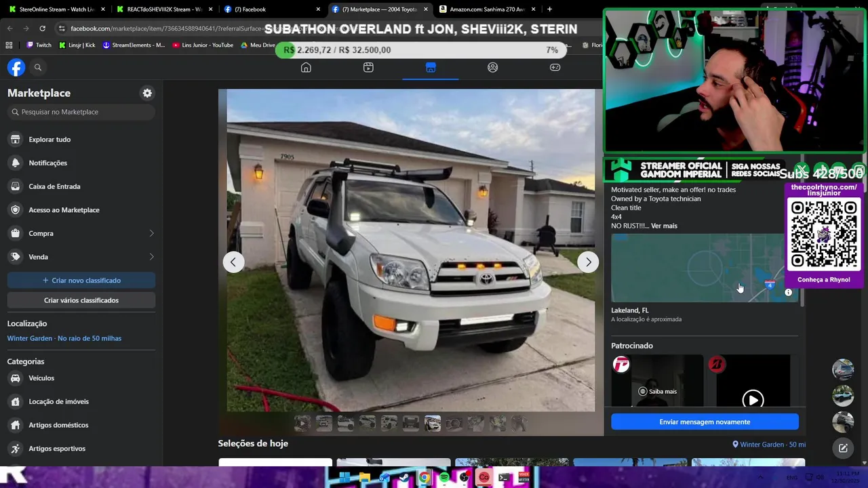
Task: Select first video thumbnail in photo strip
Action: click(302, 424)
